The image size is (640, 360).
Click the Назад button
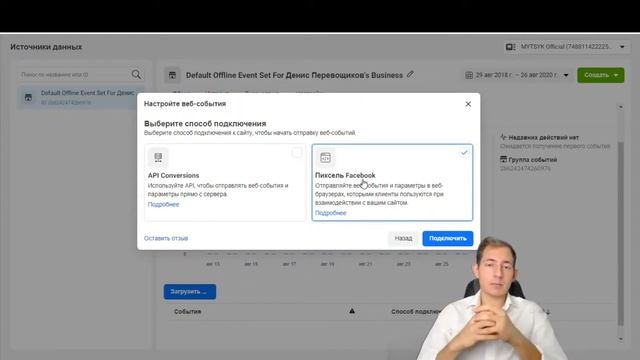click(403, 238)
